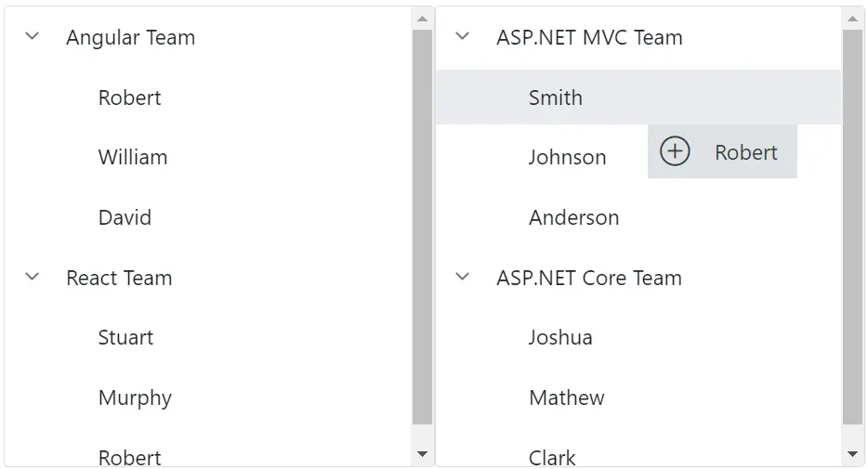
Task: Click the right panel scroll-down arrow
Action: coord(852,454)
